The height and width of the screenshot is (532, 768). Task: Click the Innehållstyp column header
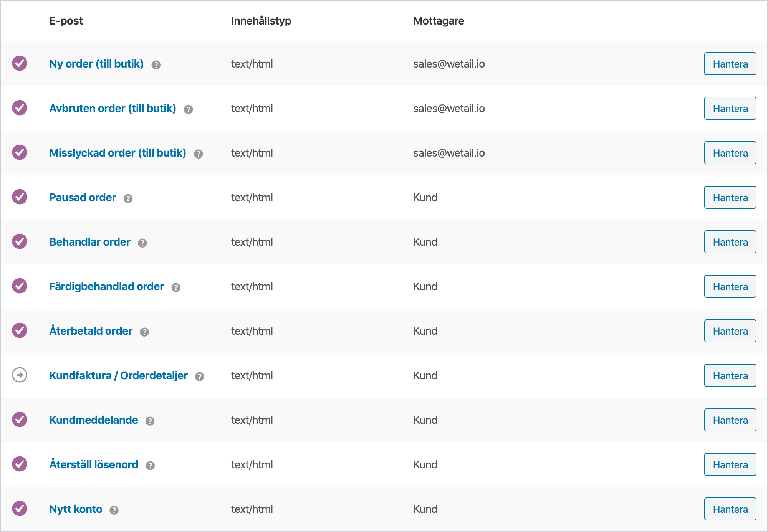pyautogui.click(x=261, y=21)
